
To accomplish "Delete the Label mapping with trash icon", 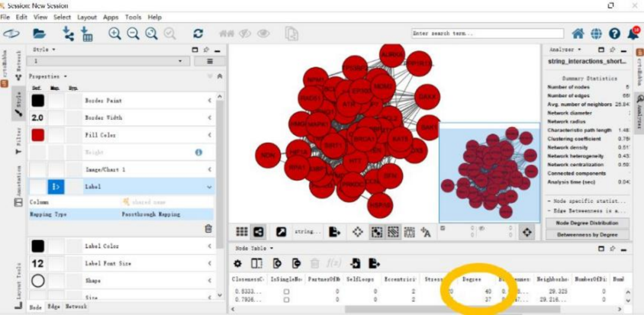I will coord(209,228).
